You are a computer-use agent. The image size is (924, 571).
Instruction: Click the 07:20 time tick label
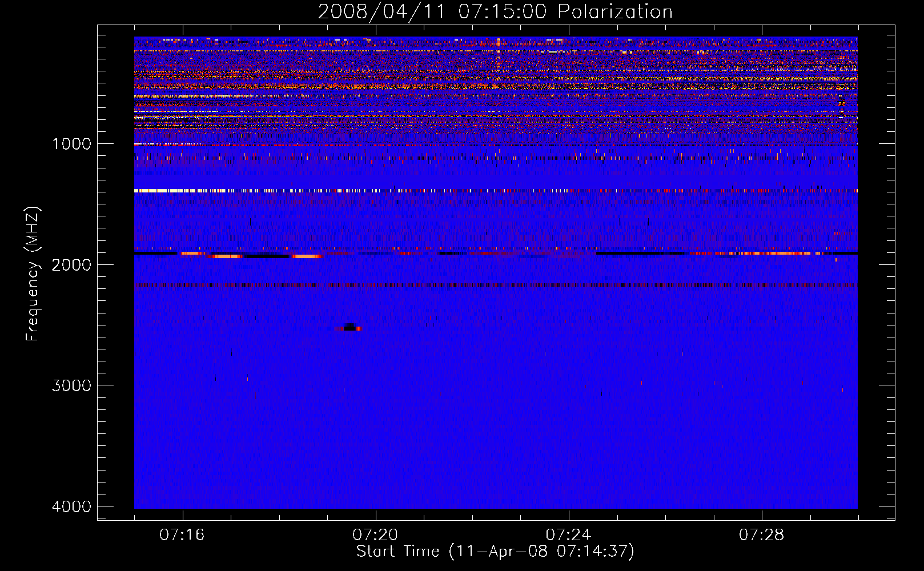coord(375,535)
